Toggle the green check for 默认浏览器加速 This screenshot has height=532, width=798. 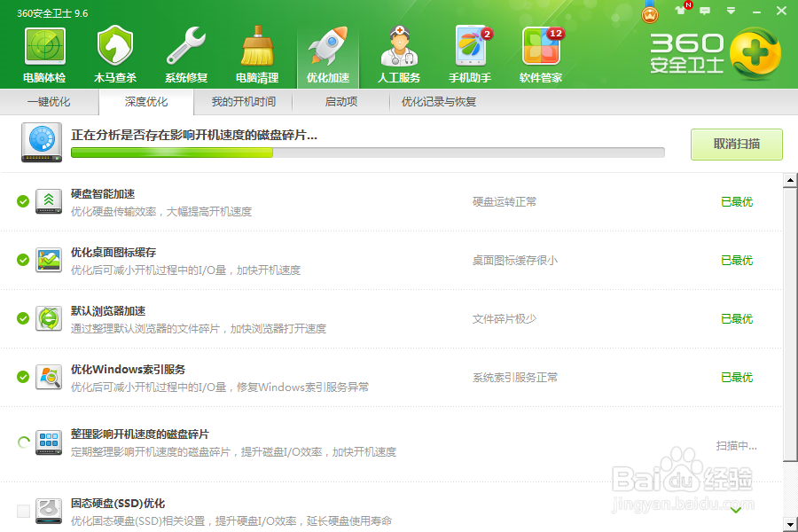point(23,318)
